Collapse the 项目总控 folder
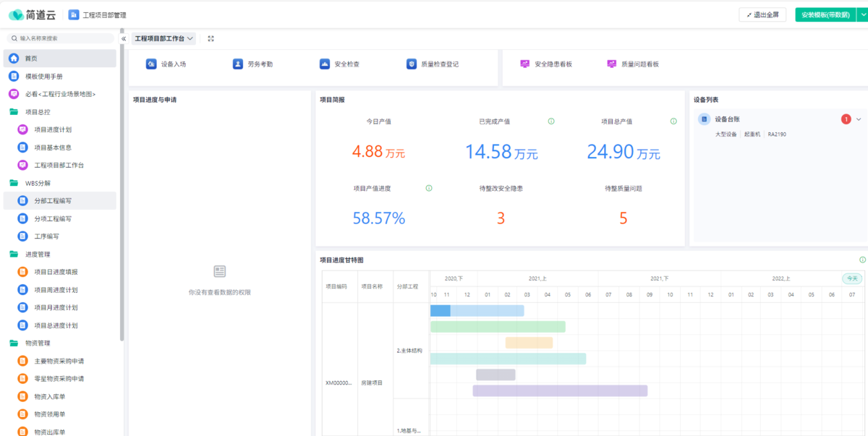Screen dimensions: 868x436 tap(14, 112)
